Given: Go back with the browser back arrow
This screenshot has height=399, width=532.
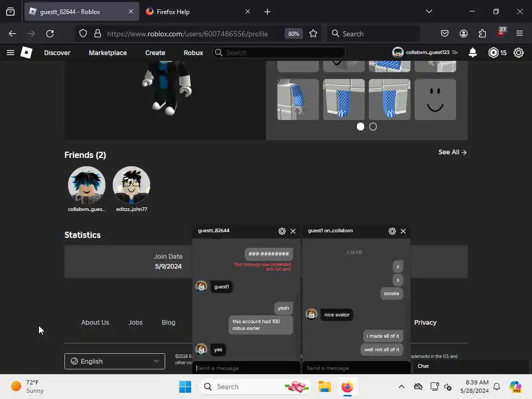Looking at the screenshot, I should [12, 34].
